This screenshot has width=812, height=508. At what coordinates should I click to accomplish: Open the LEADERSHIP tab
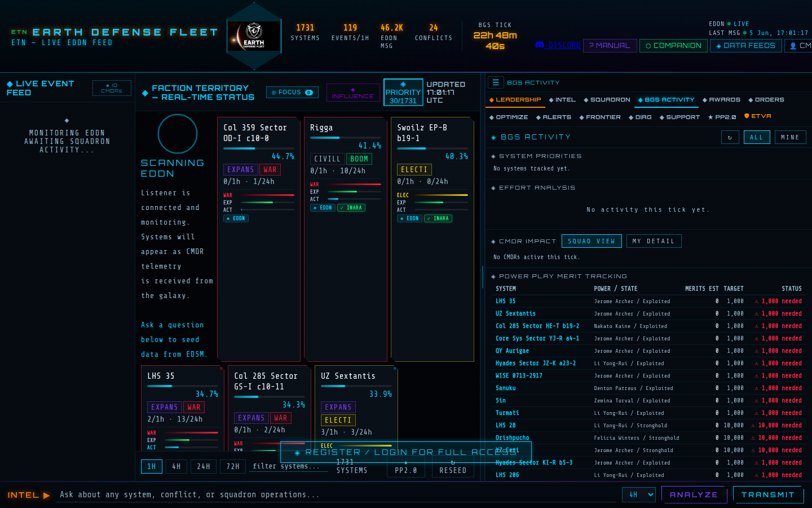(x=515, y=100)
